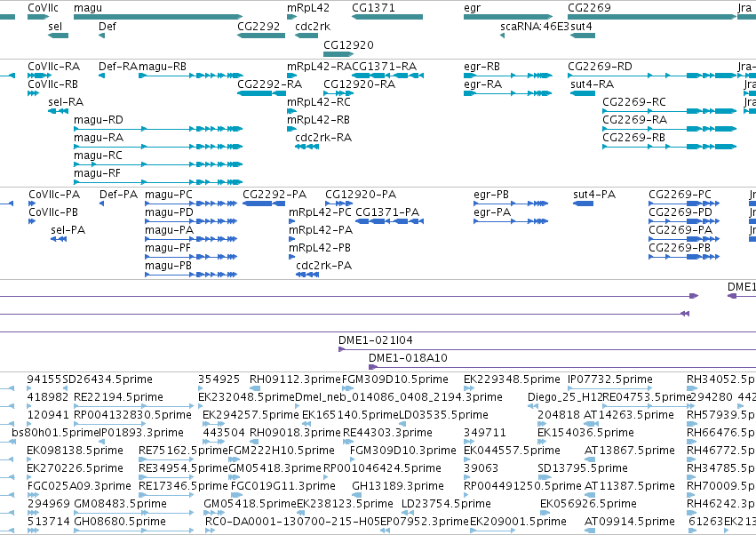
Task: Open transcript CG2269-RB
Action: [633, 138]
